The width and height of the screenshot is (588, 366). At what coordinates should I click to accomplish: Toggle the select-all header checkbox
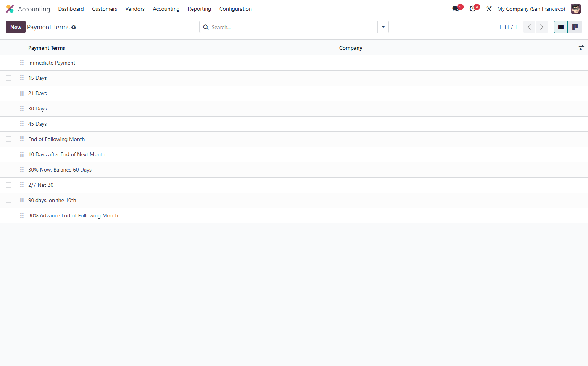point(9,47)
